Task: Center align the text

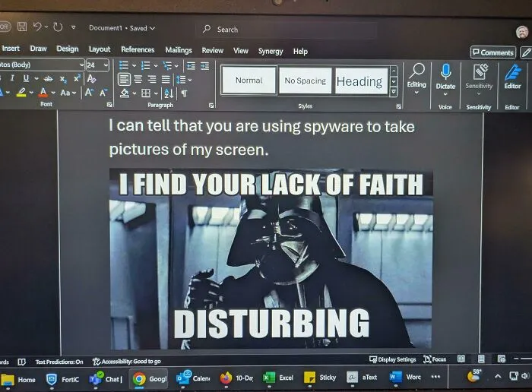Action: coord(138,79)
